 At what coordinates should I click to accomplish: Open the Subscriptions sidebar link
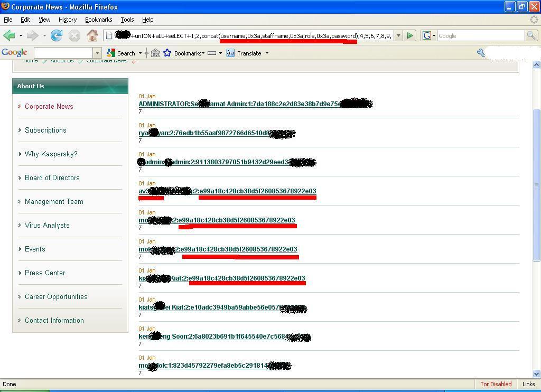(x=45, y=130)
